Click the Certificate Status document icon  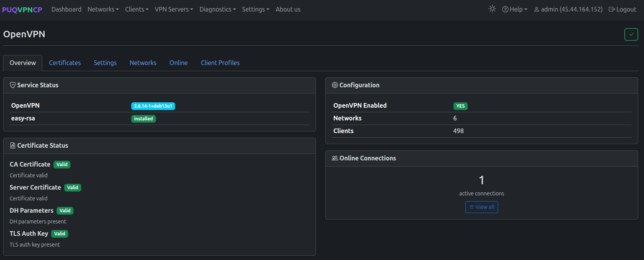(13, 145)
